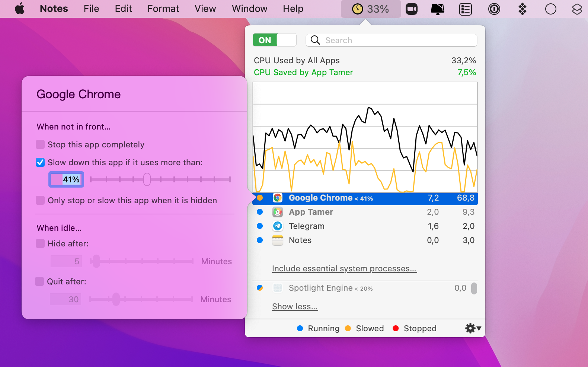588x367 pixels.
Task: Open the Apple menu
Action: click(x=20, y=9)
